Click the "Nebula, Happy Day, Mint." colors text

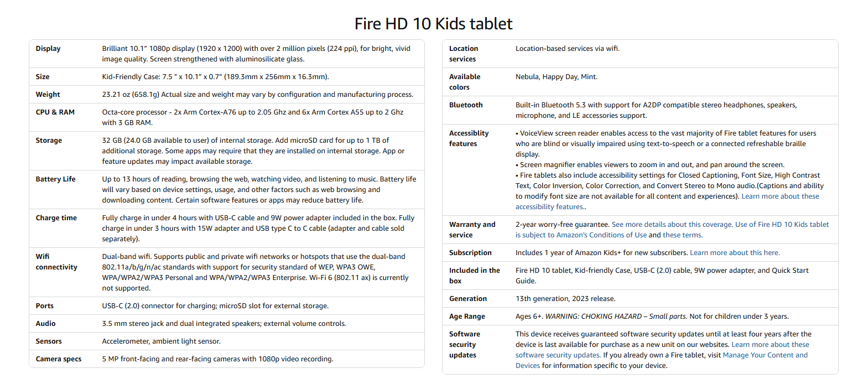tap(556, 77)
